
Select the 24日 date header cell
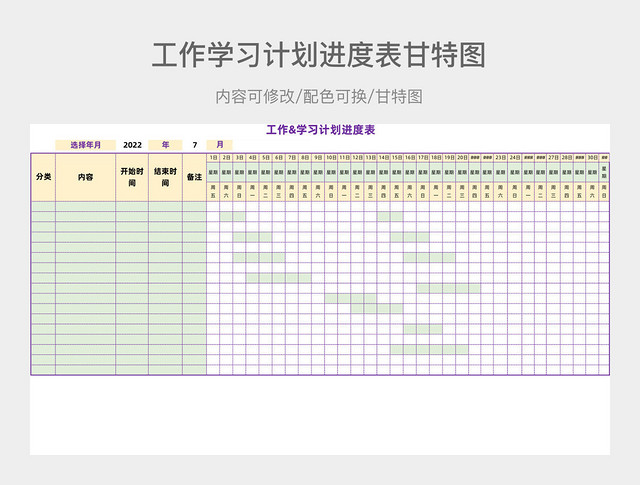(x=515, y=158)
